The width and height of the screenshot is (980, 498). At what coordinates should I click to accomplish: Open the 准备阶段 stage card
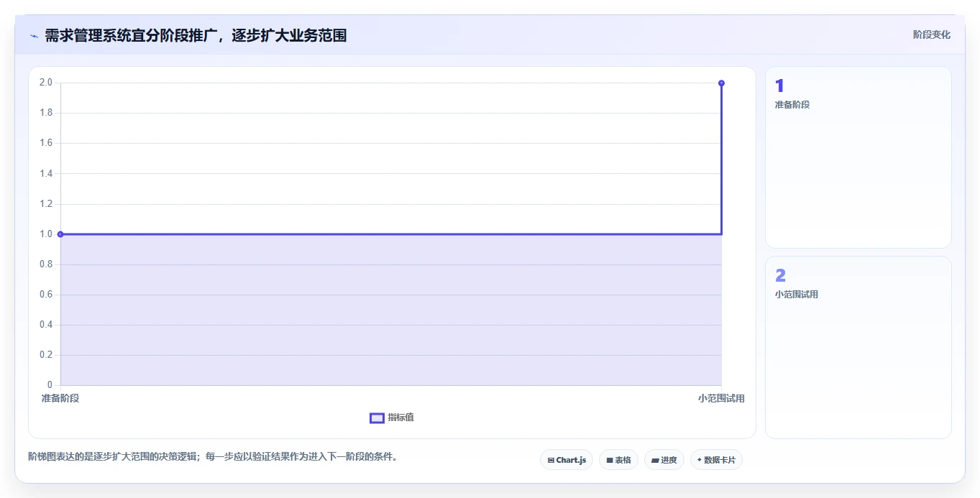[x=858, y=157]
